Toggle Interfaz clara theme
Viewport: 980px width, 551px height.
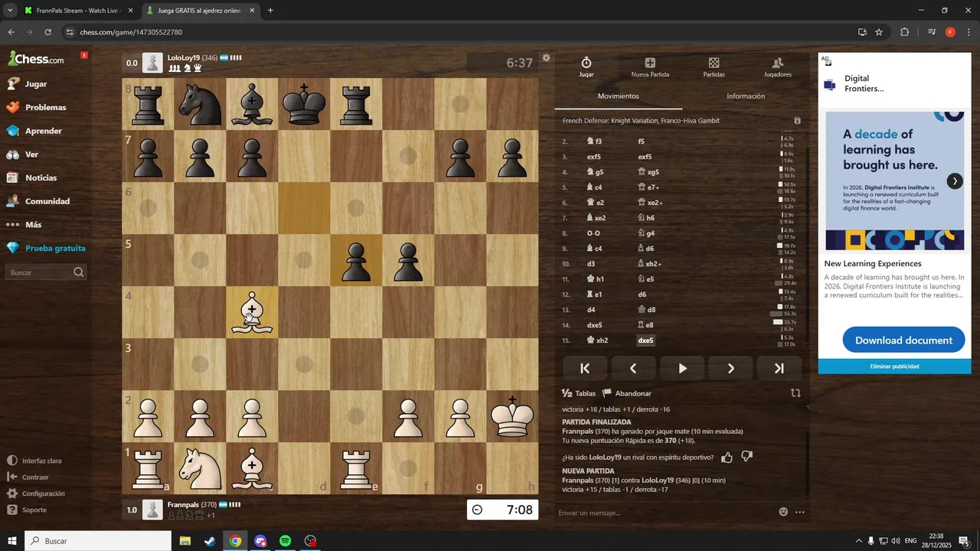pos(34,461)
